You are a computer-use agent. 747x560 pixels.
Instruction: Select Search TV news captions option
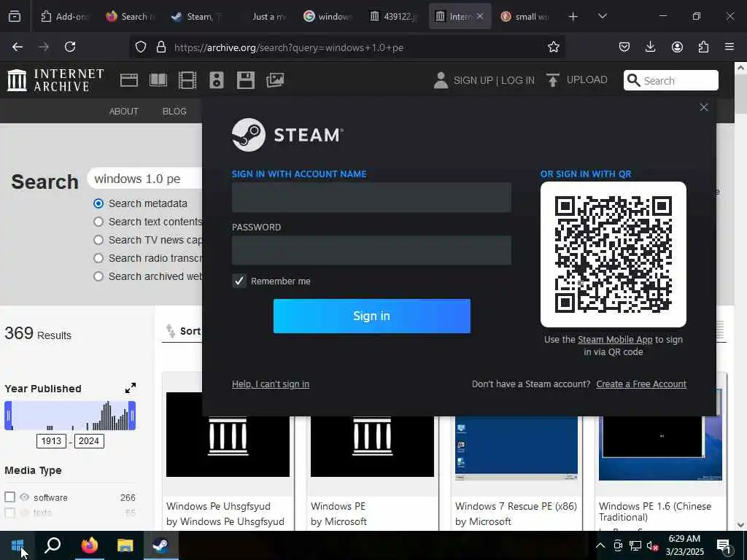click(x=98, y=239)
